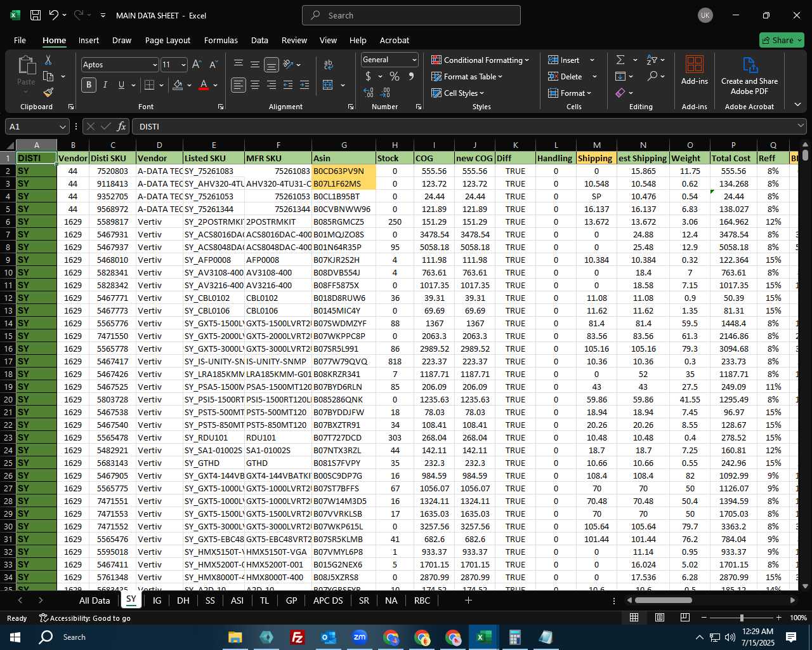Click the Save icon in title bar
Image resolution: width=812 pixels, height=650 pixels.
tap(36, 15)
